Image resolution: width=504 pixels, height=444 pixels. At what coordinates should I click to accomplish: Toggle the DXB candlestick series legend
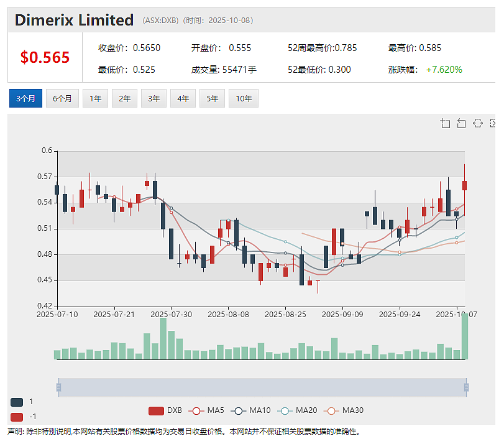[165, 410]
